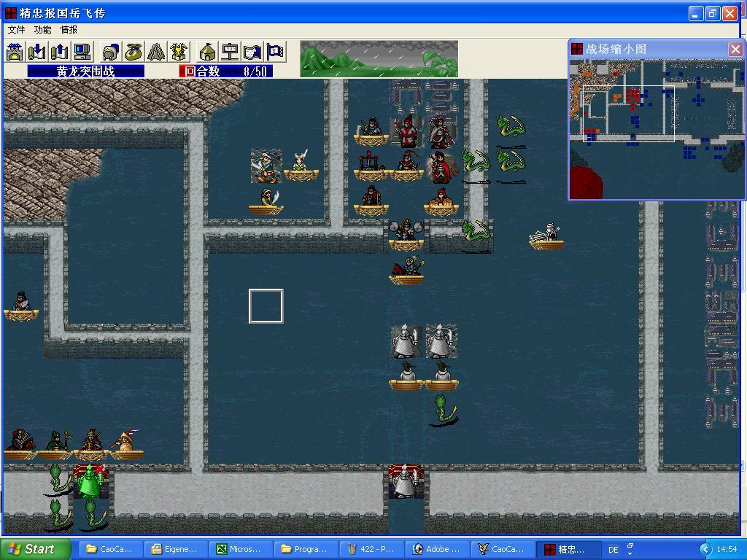
Task: Click the rainy weather landscape panel
Action: [379, 58]
